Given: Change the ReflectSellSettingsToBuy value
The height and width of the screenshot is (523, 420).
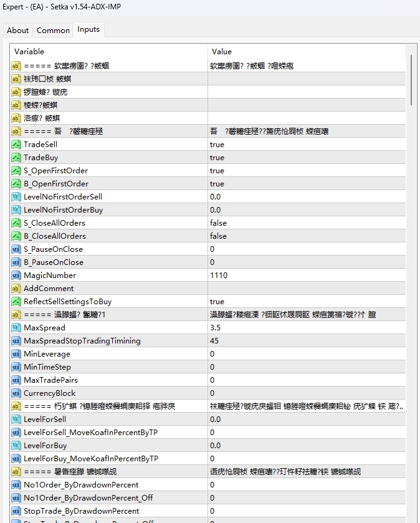Looking at the screenshot, I should click(307, 302).
